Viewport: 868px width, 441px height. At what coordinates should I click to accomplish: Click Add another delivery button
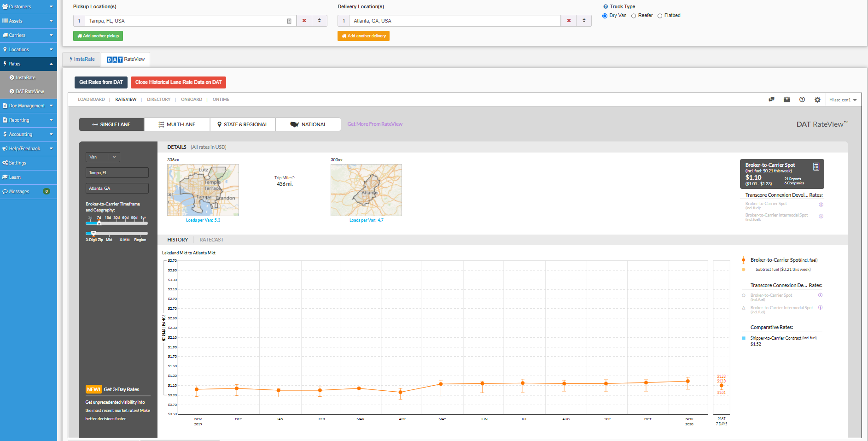pyautogui.click(x=363, y=36)
